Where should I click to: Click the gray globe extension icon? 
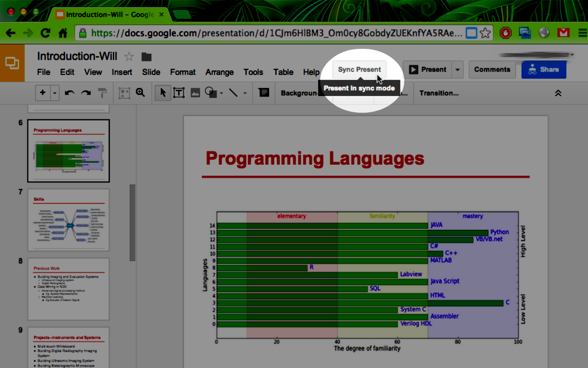coord(544,33)
